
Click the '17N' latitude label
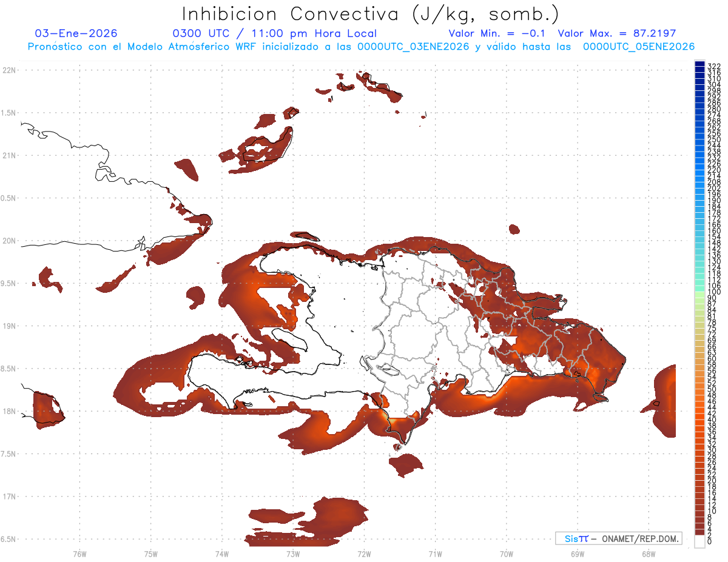coord(9,497)
